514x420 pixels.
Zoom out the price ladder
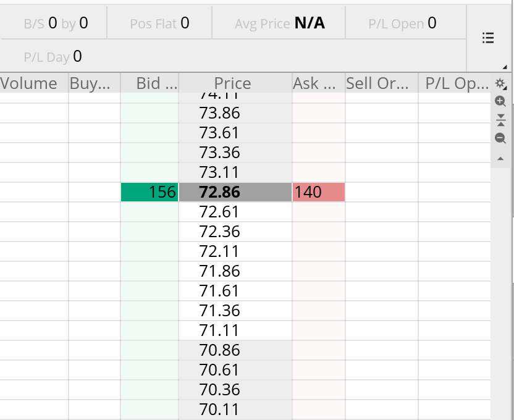click(500, 138)
